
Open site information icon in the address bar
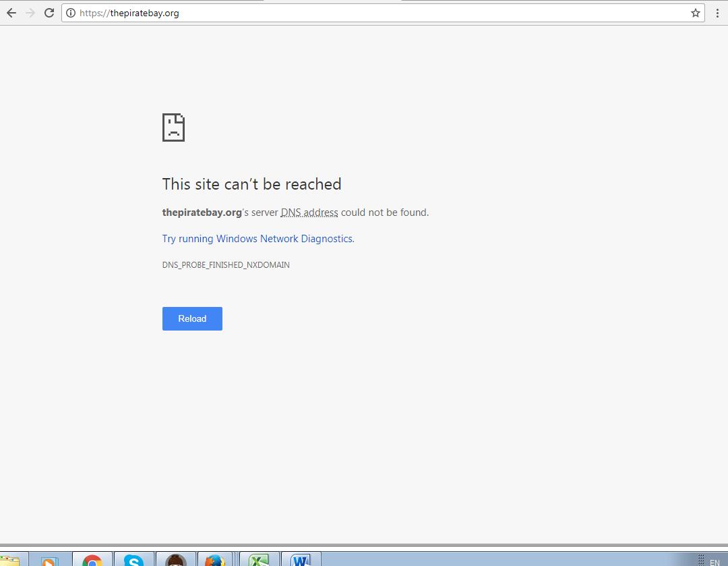(71, 13)
